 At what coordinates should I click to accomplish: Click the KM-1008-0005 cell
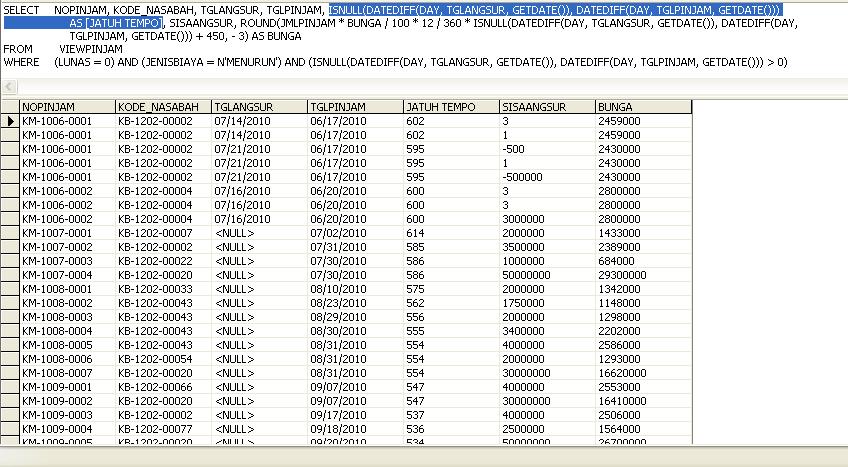(x=68, y=345)
